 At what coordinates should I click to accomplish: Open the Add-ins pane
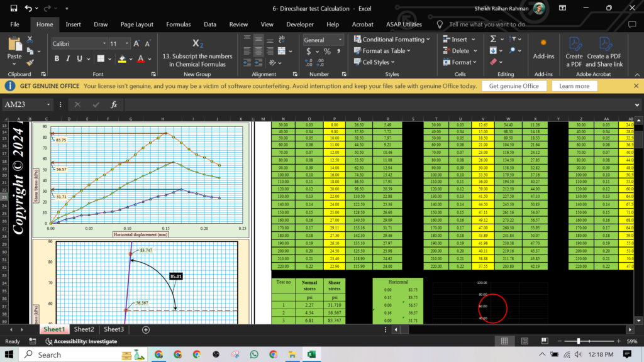coord(543,50)
